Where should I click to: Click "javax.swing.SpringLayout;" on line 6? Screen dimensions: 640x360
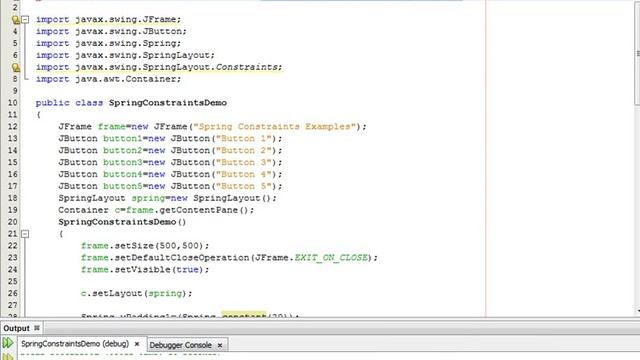click(145, 55)
